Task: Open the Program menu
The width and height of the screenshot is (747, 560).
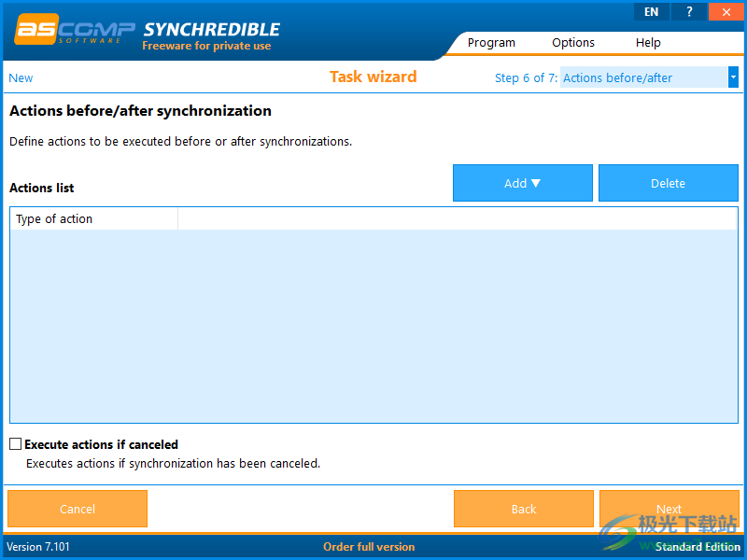Action: [491, 42]
